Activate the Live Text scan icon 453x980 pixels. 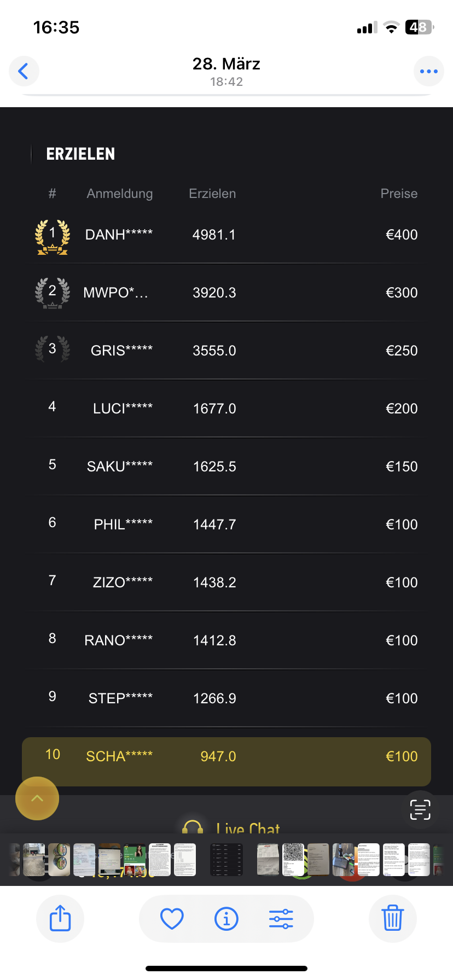click(420, 810)
